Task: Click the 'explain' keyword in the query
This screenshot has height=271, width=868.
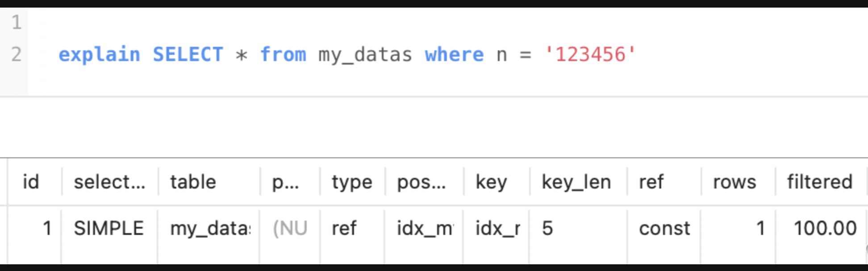Action: tap(99, 54)
